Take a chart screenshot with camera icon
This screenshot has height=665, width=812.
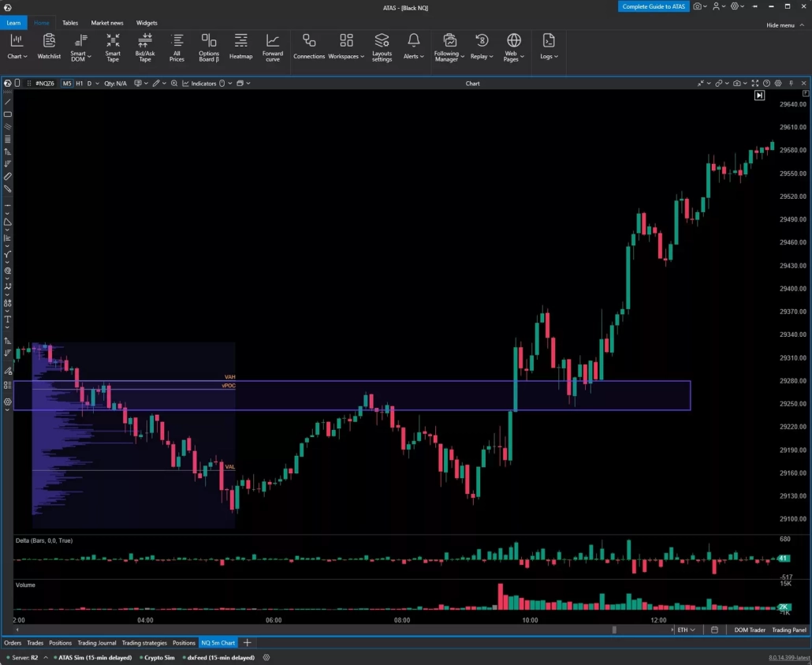click(736, 83)
